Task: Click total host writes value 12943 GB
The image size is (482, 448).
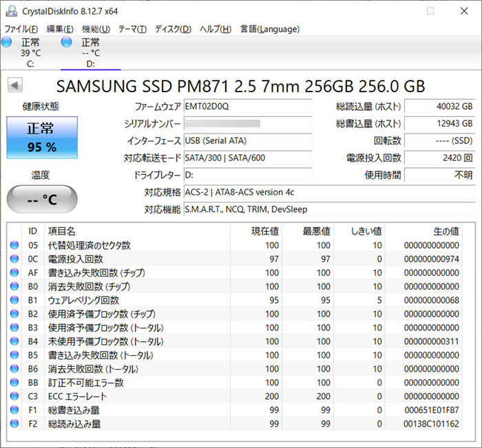Action: [x=439, y=123]
